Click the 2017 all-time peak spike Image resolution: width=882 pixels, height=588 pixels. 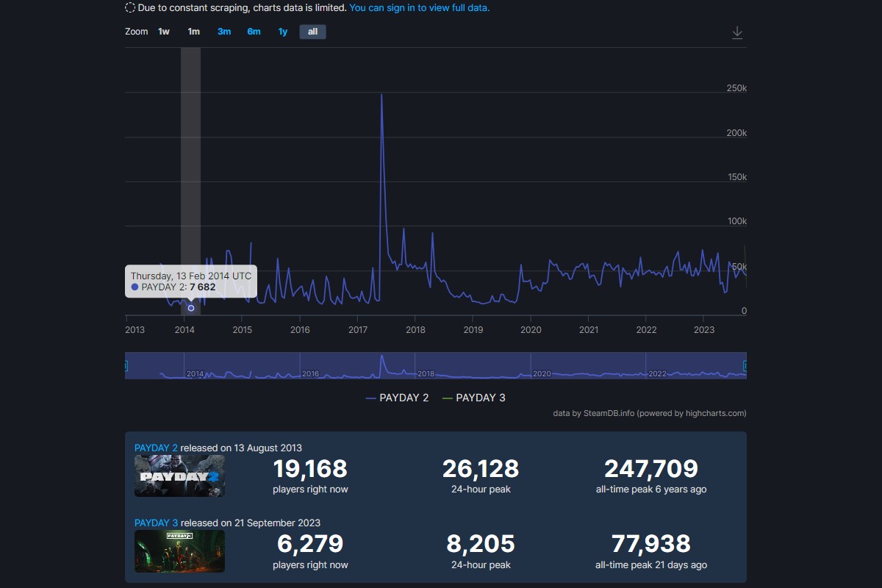coord(382,95)
